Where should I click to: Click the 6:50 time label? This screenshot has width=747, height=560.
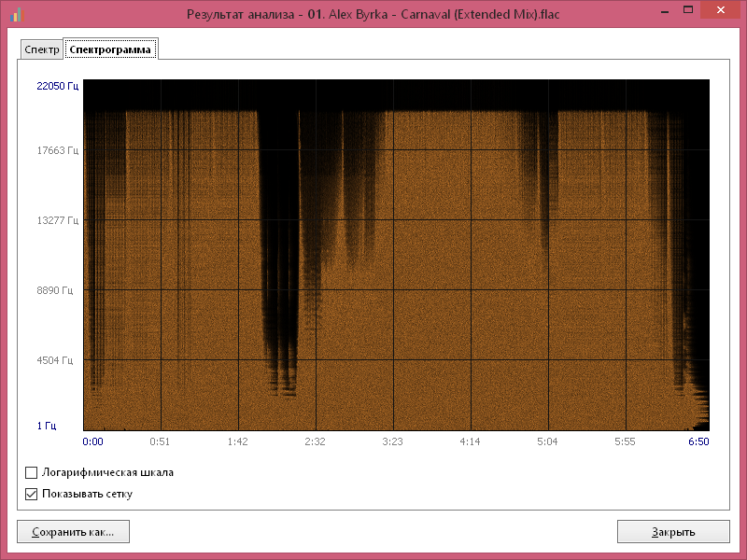698,441
